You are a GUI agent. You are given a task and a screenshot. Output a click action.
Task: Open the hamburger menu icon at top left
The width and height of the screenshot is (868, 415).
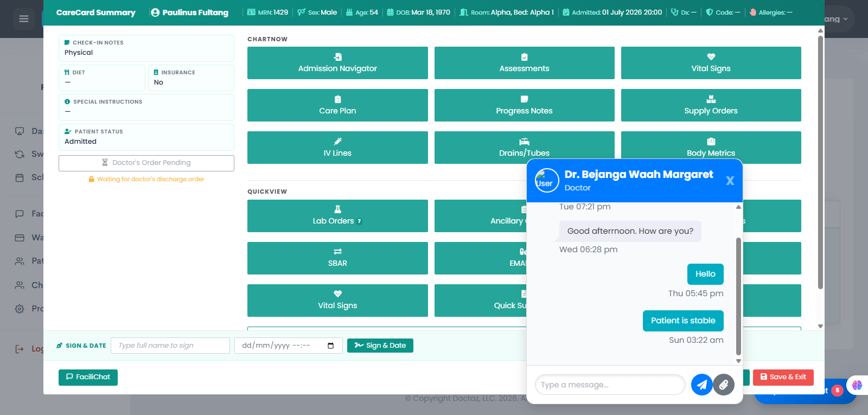pyautogui.click(x=23, y=19)
